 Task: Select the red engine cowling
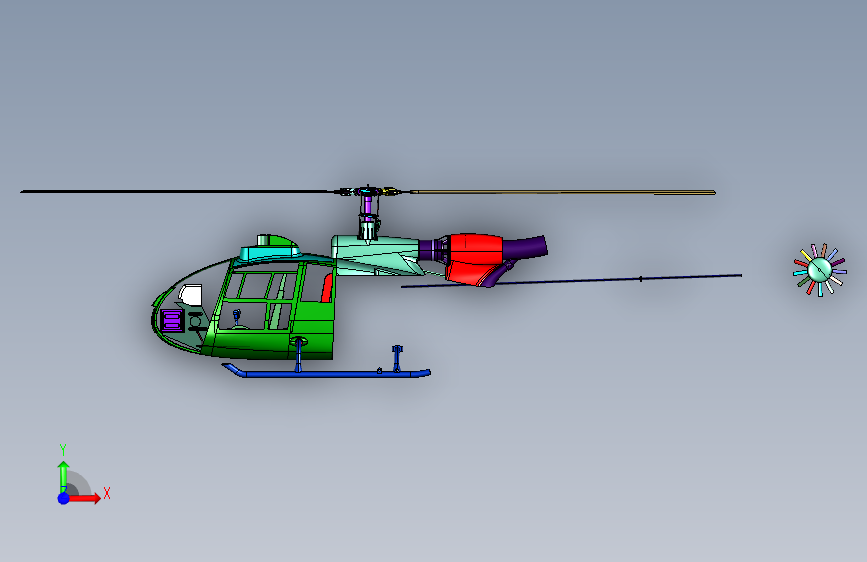474,258
